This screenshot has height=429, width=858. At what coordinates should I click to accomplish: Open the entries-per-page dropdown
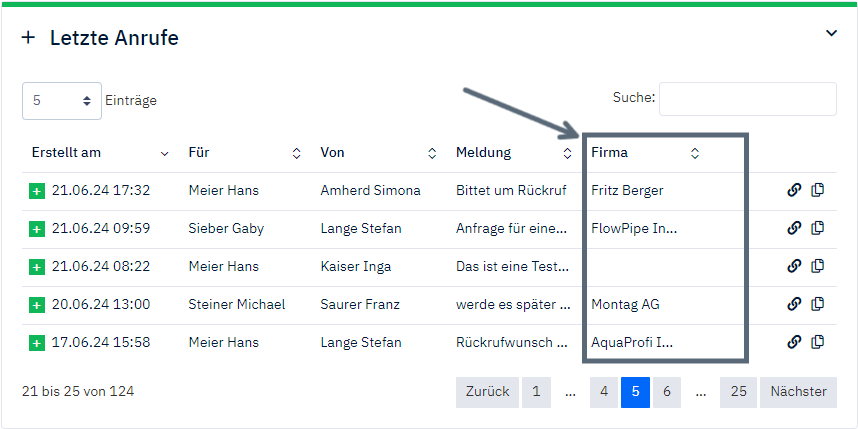[61, 101]
